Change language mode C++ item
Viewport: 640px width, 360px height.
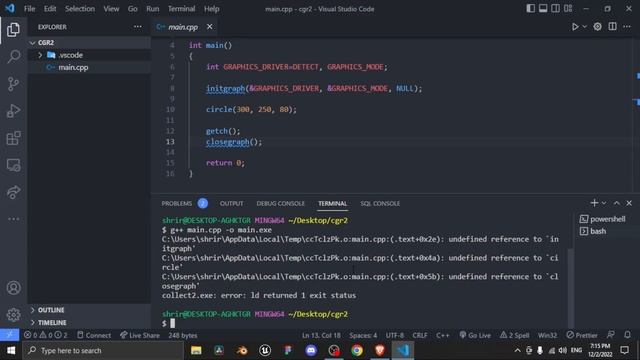pyautogui.click(x=442, y=335)
